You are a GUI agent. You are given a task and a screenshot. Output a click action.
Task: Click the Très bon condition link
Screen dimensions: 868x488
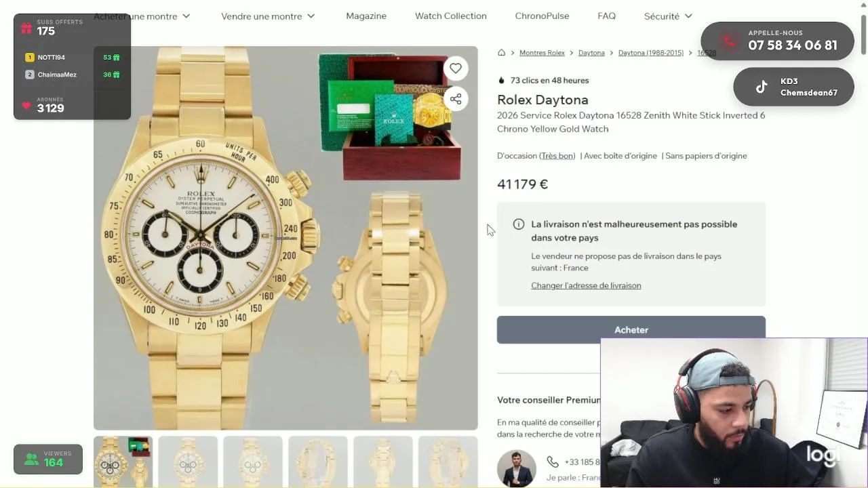(x=557, y=156)
